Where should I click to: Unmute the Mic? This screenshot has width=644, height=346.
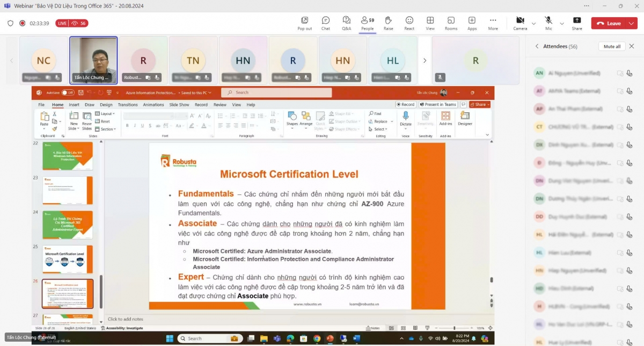[548, 23]
